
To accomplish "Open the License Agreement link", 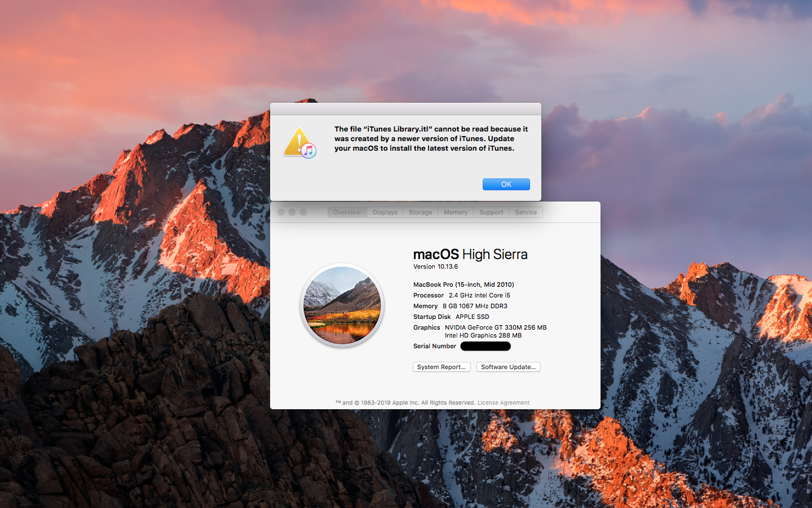I will pyautogui.click(x=504, y=403).
